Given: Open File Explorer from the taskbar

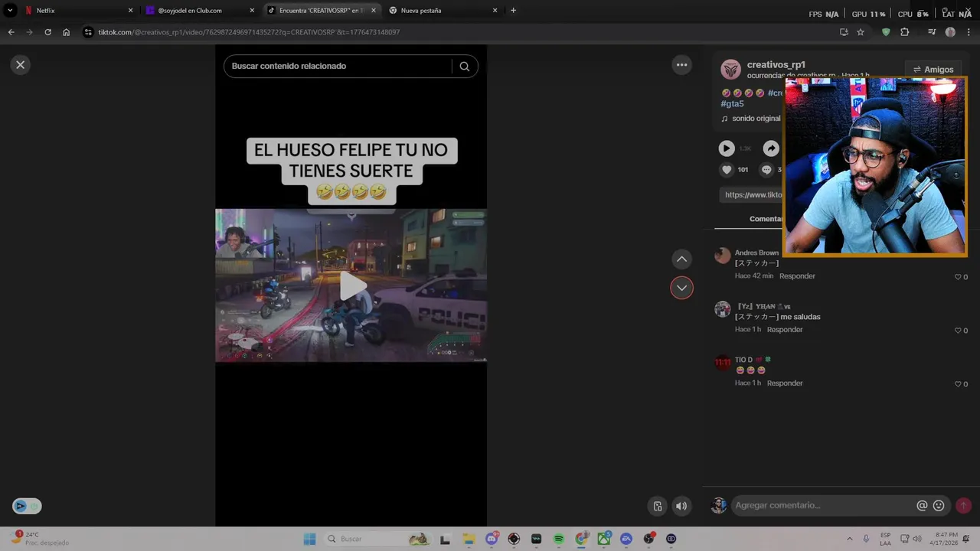Looking at the screenshot, I should 469,539.
